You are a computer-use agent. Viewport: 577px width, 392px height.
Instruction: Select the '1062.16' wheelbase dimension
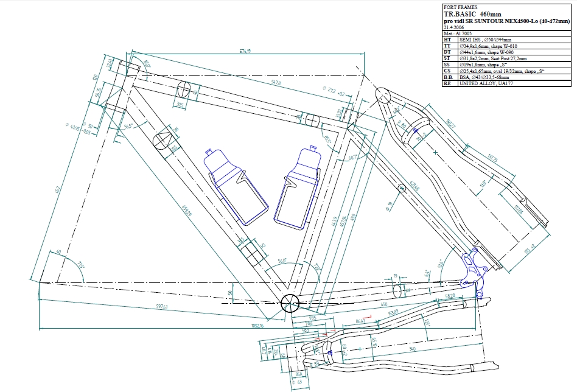pos(257,326)
